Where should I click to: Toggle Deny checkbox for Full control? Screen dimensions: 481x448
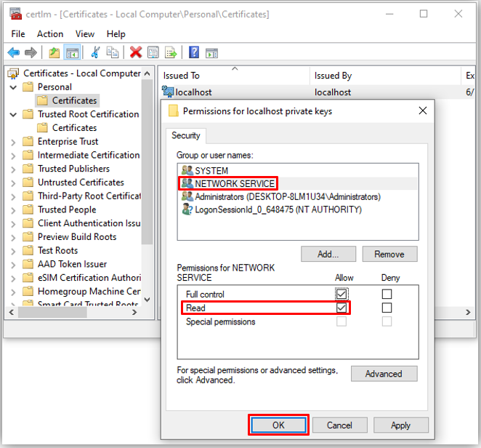[x=387, y=294]
